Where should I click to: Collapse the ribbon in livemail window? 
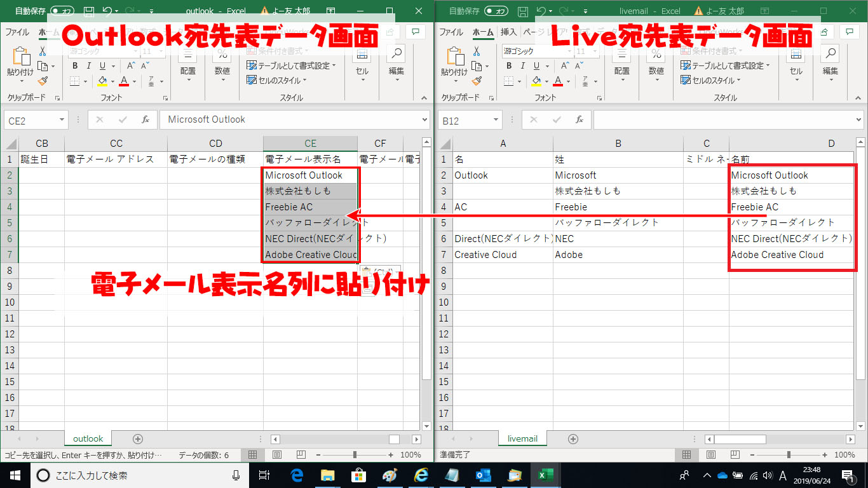click(859, 98)
